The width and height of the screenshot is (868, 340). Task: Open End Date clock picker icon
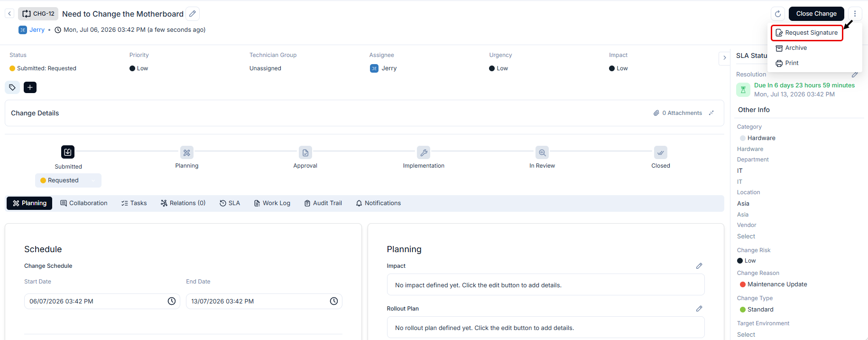(334, 301)
